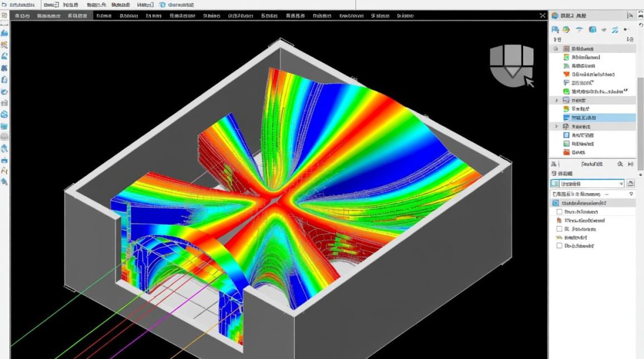Click the X button at viewport top right
The height and width of the screenshot is (359, 644).
coord(542,16)
